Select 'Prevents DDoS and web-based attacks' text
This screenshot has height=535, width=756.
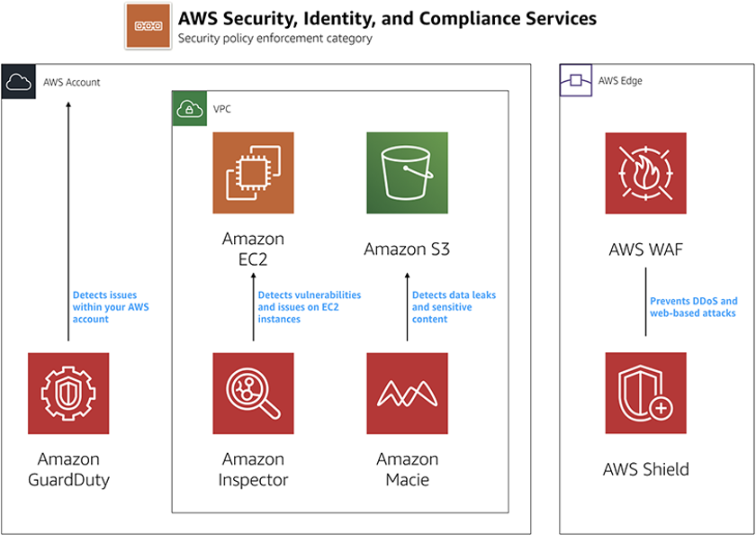tap(693, 307)
